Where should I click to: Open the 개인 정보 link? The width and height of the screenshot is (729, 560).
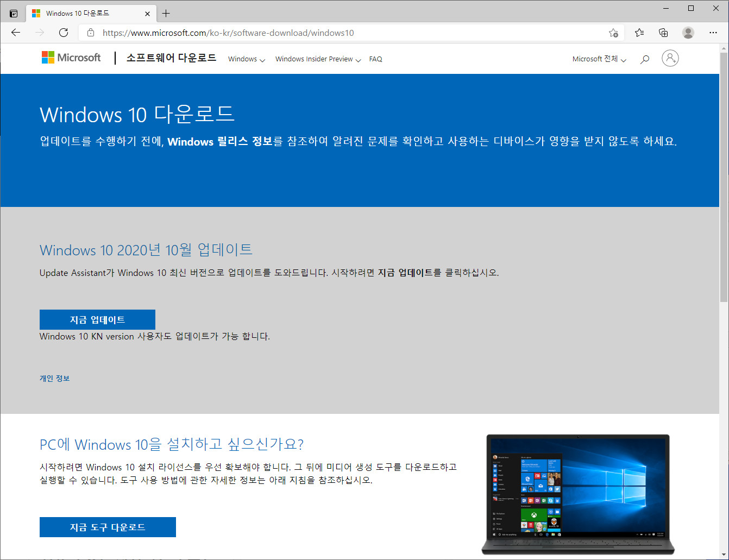coord(54,378)
